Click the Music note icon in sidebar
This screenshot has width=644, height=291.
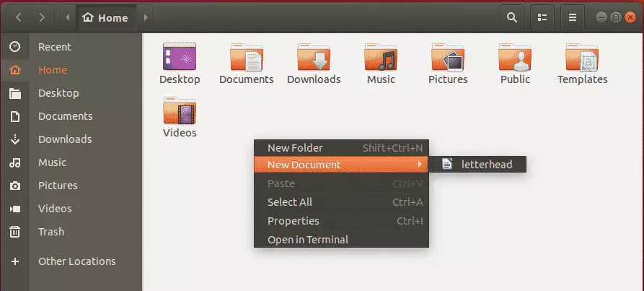click(x=15, y=162)
